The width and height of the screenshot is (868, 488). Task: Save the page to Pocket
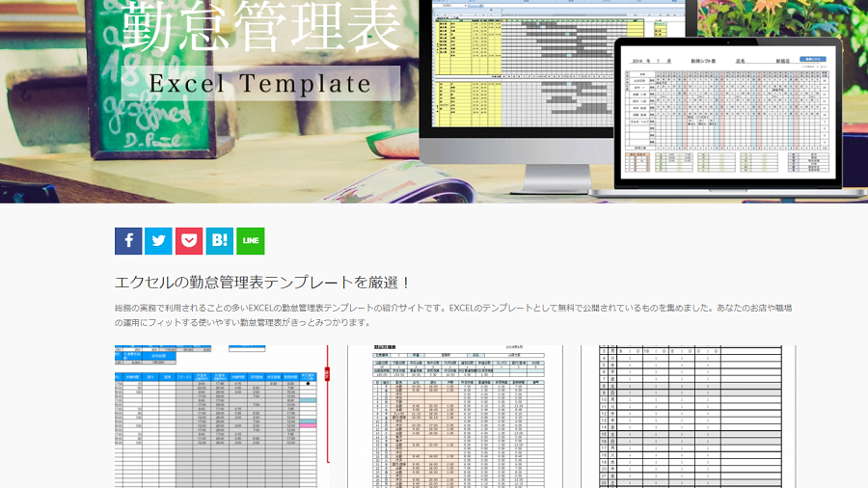click(189, 241)
